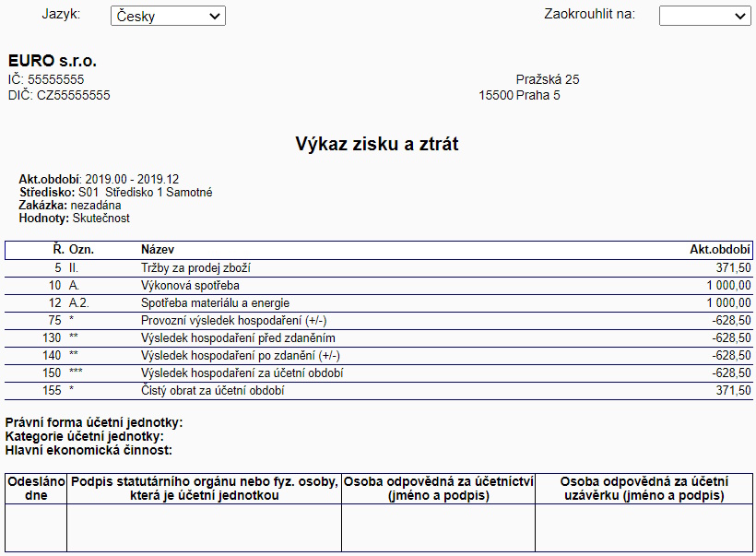
Task: Select Česky in the language selector
Action: pyautogui.click(x=167, y=16)
